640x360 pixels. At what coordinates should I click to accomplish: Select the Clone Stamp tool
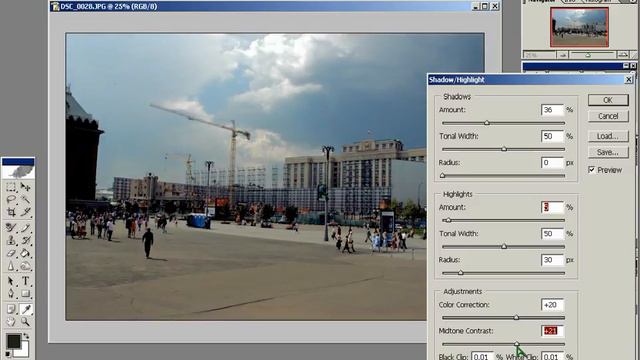[x=11, y=240]
